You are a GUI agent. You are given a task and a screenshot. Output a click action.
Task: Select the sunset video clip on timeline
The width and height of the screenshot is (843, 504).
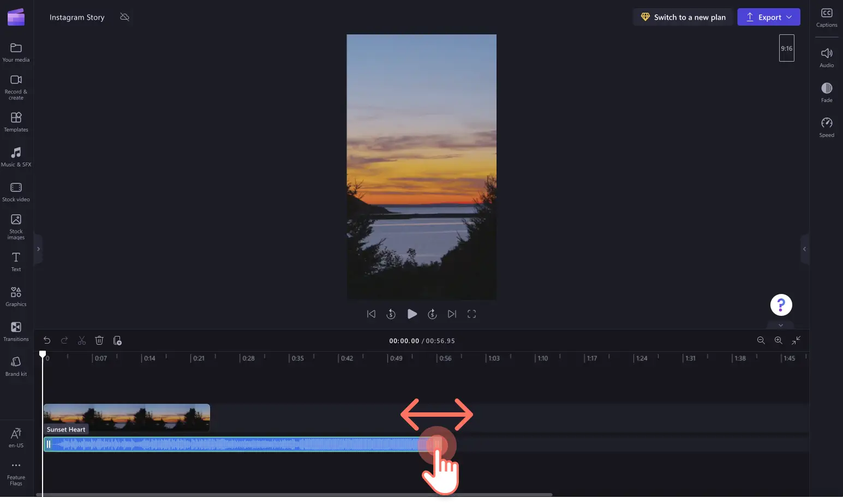pos(127,418)
